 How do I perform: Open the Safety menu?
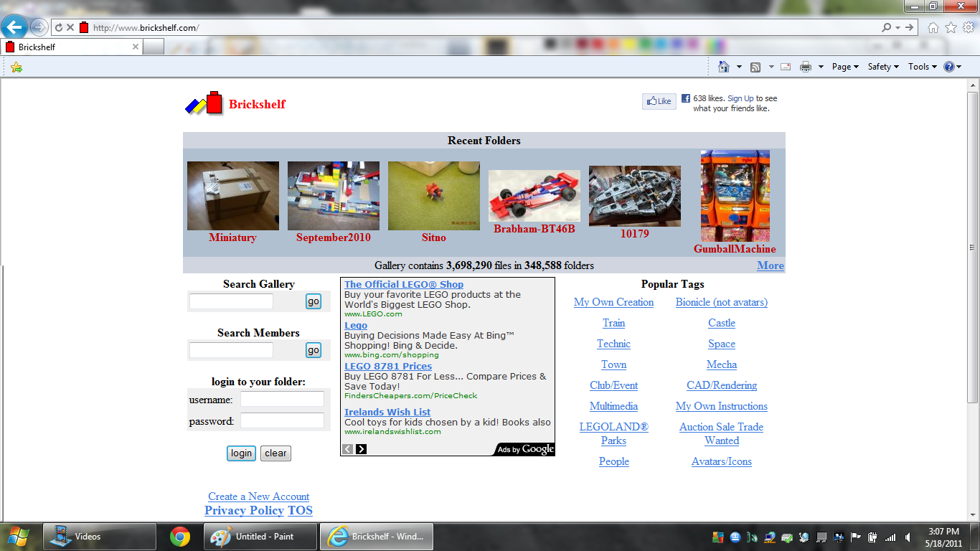coord(883,67)
